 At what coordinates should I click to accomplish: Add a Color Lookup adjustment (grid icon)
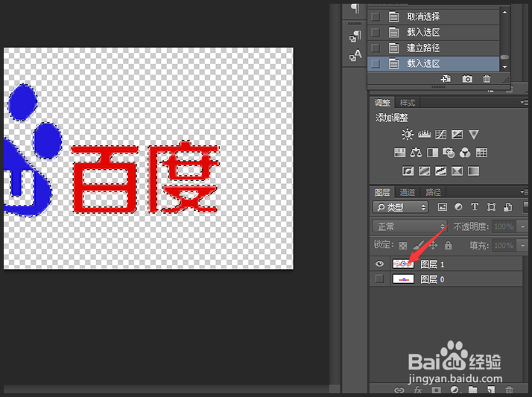point(481,153)
